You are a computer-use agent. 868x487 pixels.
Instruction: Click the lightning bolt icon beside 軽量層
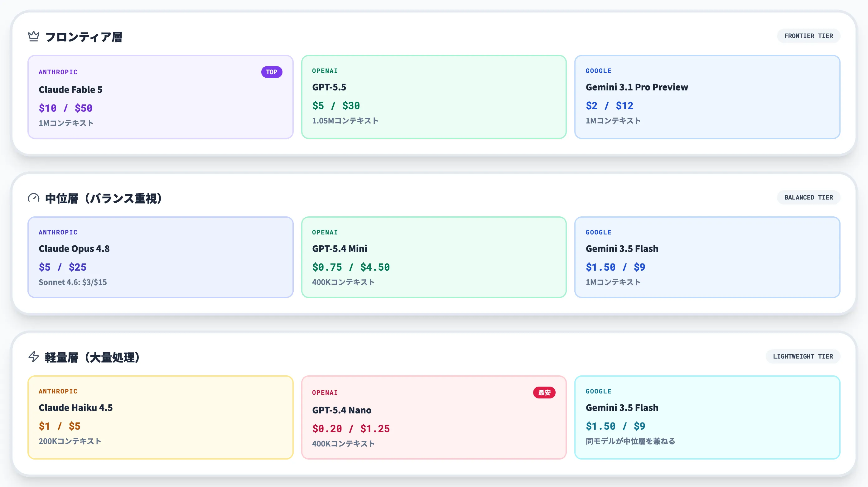pos(34,357)
